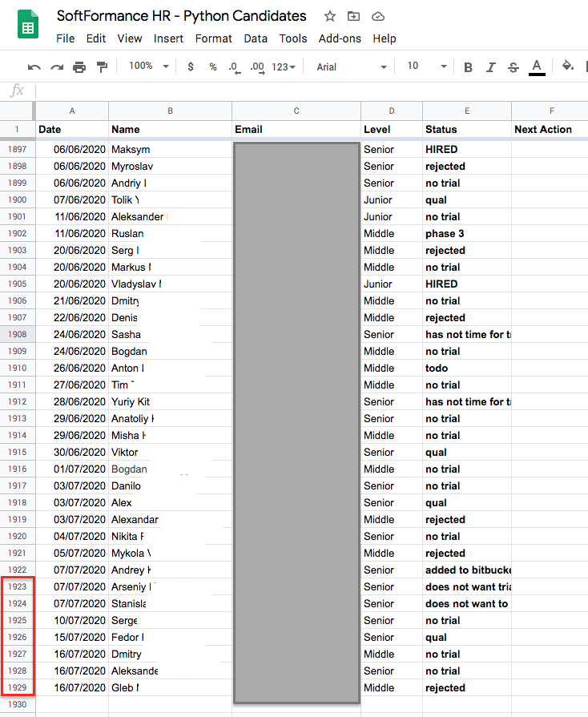
Task: Click the undo arrow icon
Action: coord(34,67)
